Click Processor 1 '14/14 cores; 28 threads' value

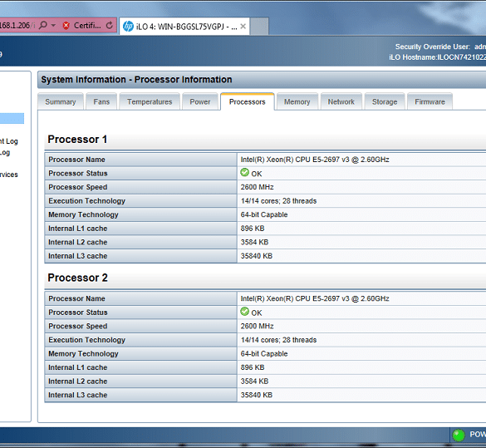pyautogui.click(x=278, y=201)
